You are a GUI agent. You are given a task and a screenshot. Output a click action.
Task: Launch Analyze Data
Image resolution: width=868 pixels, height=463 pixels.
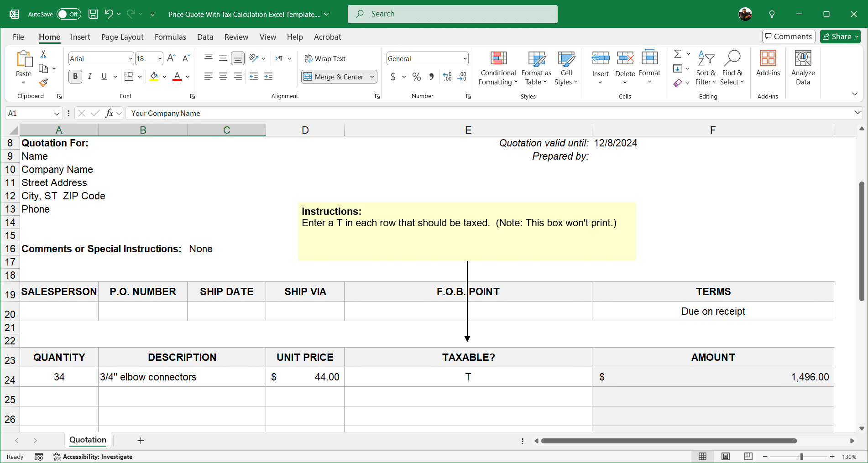pyautogui.click(x=803, y=68)
